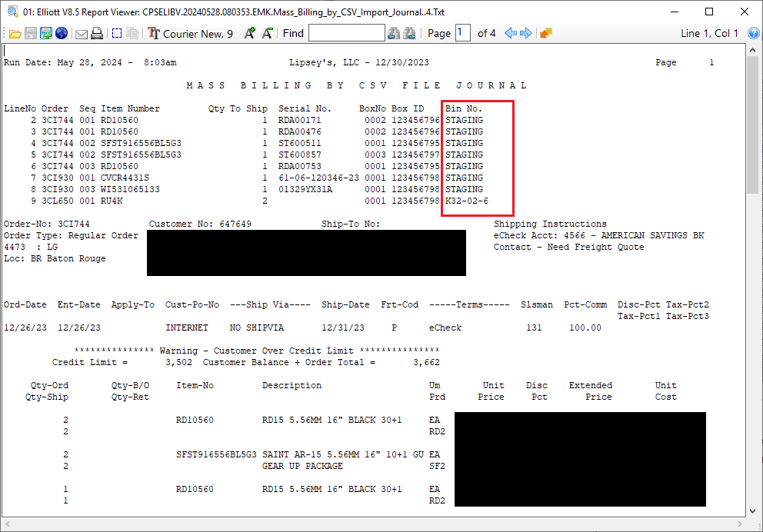Click horizontal scrollbar left arrow
This screenshot has height=532, width=763.
7,524
